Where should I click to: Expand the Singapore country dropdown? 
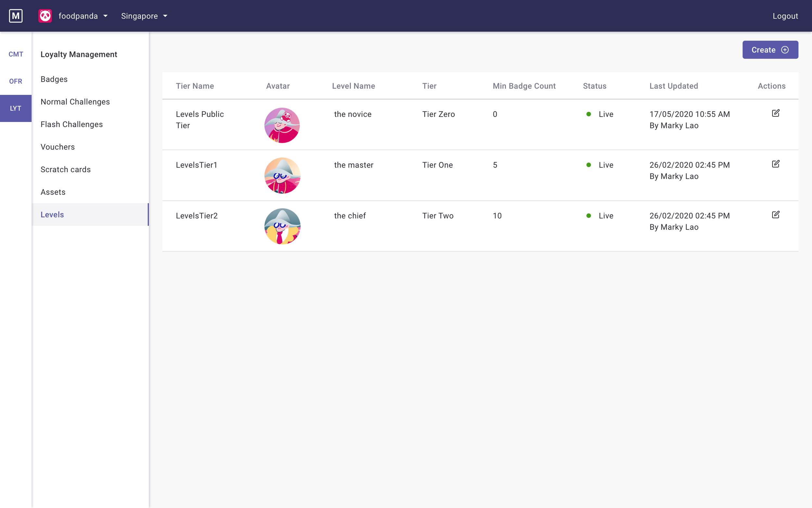[144, 16]
